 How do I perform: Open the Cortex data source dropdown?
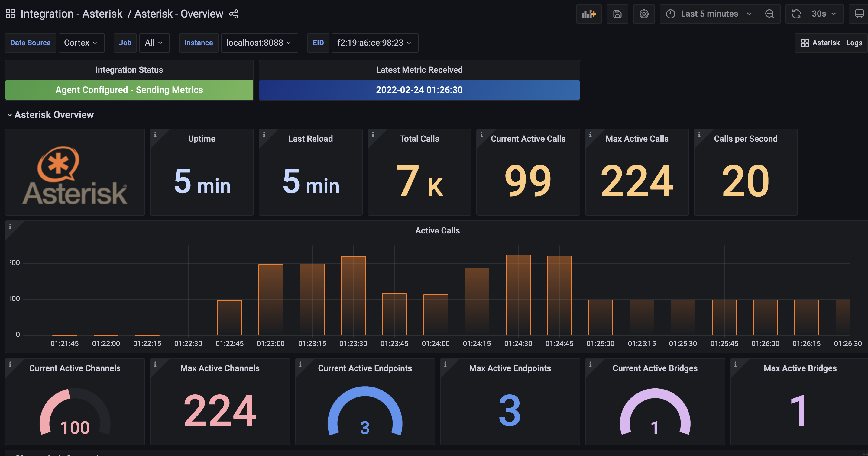[x=81, y=43]
